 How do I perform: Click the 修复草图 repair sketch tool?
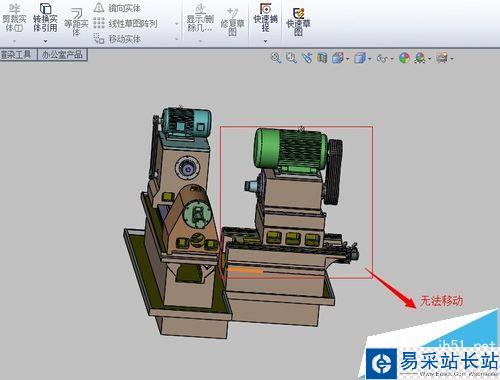(232, 22)
